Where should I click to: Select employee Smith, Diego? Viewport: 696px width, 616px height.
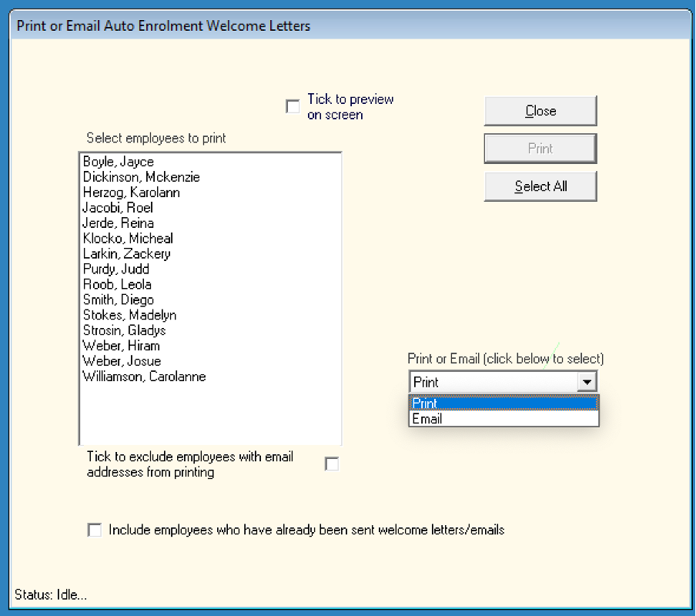pyautogui.click(x=119, y=300)
